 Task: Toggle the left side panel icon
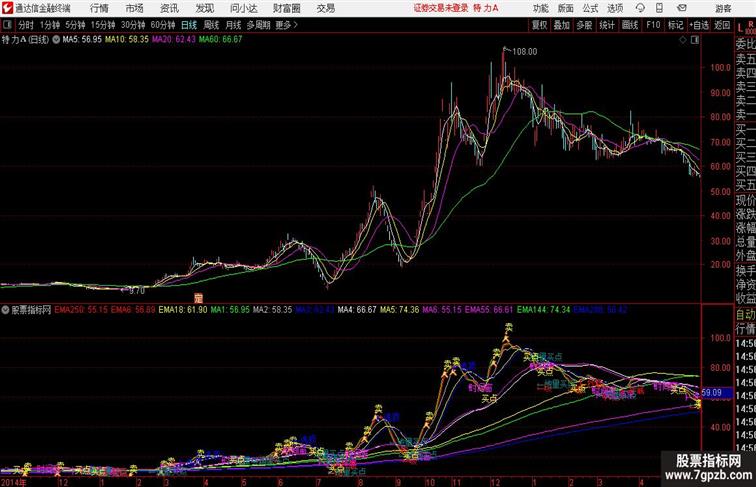(x=7, y=25)
